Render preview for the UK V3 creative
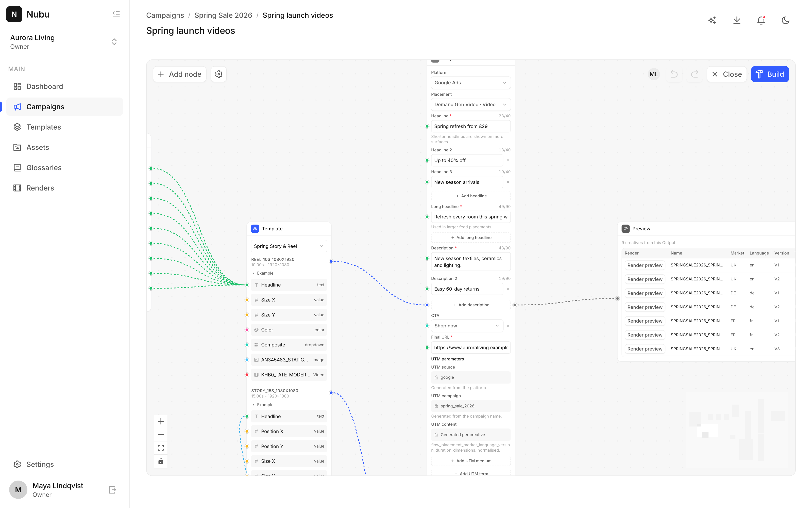This screenshot has width=812, height=508. coord(645,349)
